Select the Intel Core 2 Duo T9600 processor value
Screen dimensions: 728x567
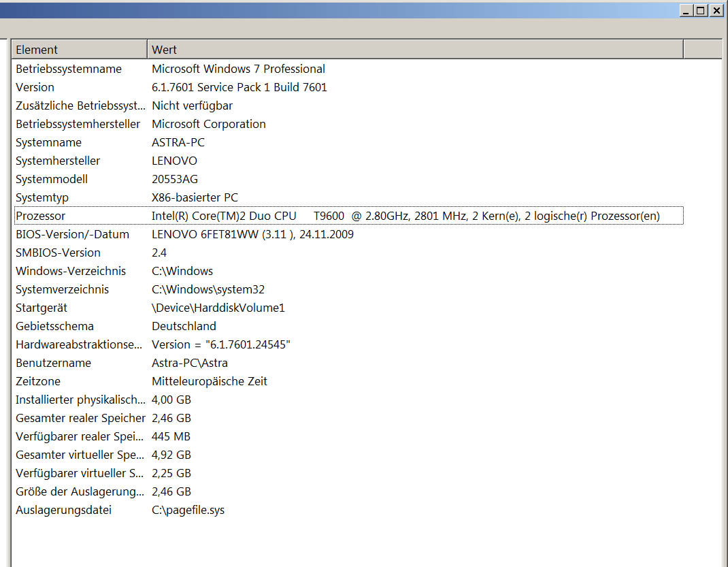click(406, 216)
